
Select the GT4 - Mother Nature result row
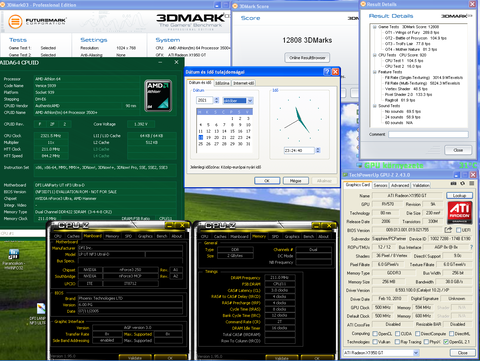click(411, 49)
